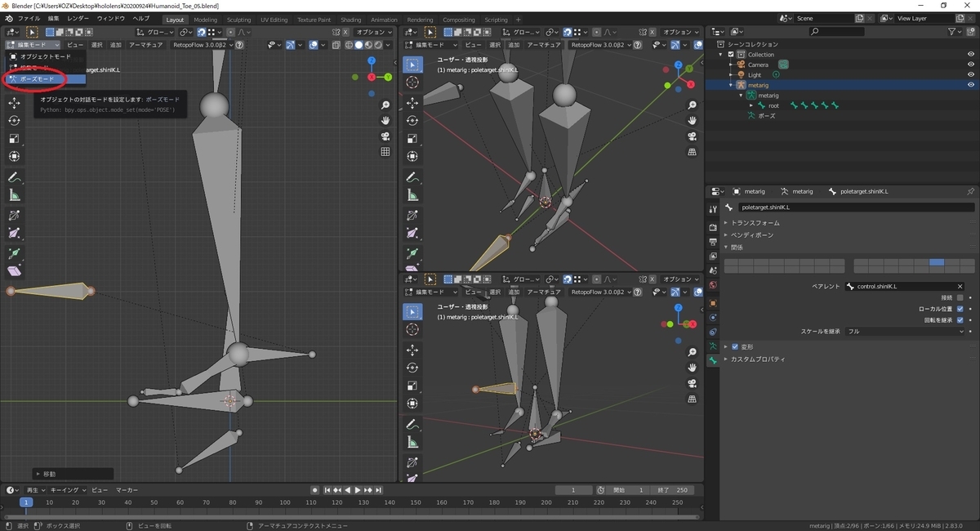980x531 pixels.
Task: Click the current frame marker in timeline
Action: click(25, 502)
